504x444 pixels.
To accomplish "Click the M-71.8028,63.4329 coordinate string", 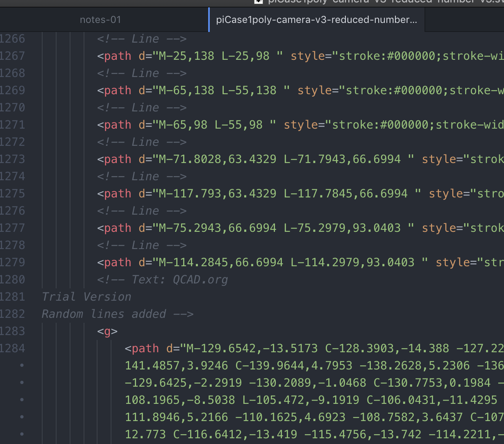I will tap(217, 159).
